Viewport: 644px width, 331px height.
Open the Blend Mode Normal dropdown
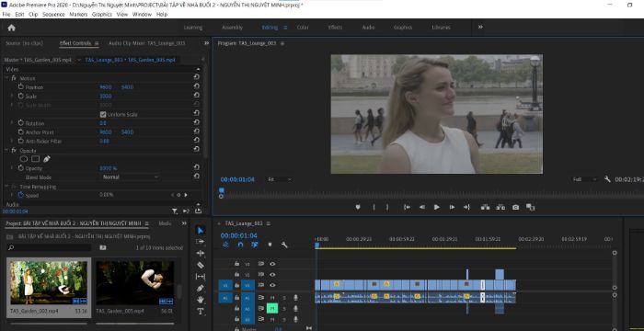coord(131,177)
